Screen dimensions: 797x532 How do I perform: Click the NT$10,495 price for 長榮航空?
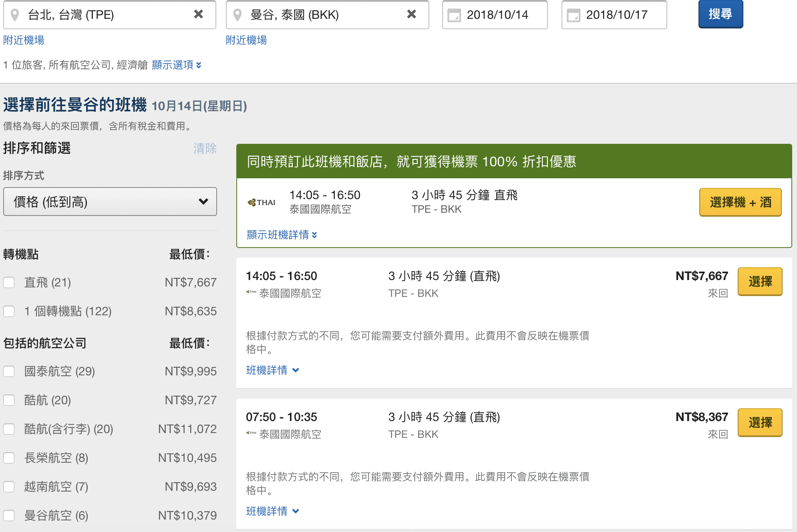click(187, 458)
